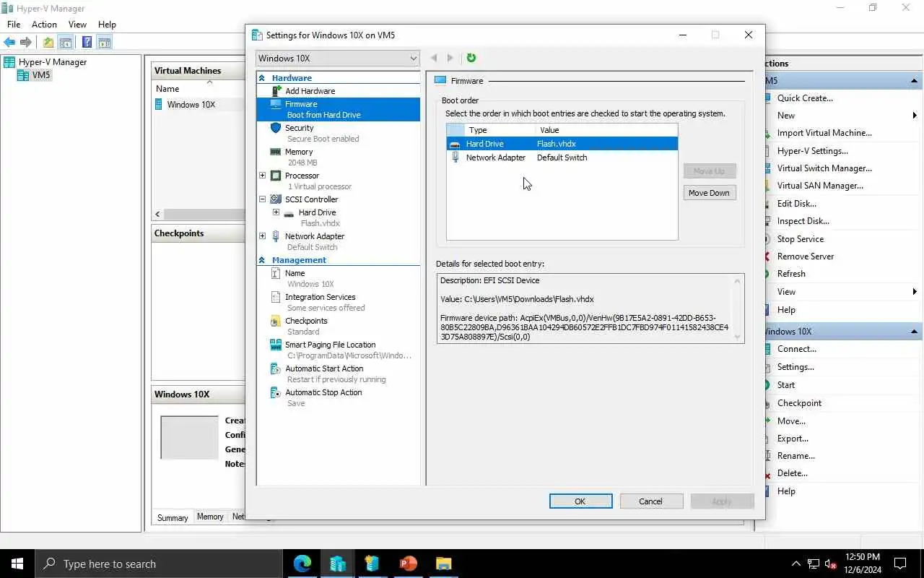Click the Move Down button
Viewport: 924px width, 578px height.
point(710,193)
